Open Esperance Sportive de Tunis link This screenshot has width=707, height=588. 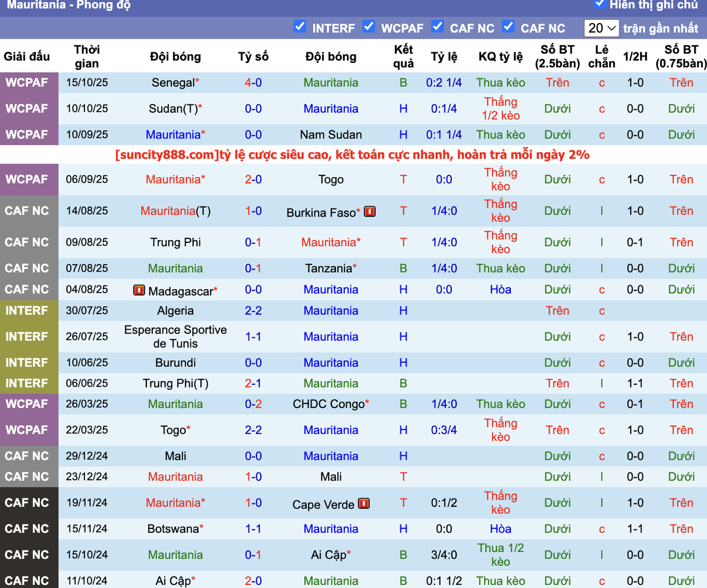pyautogui.click(x=175, y=337)
